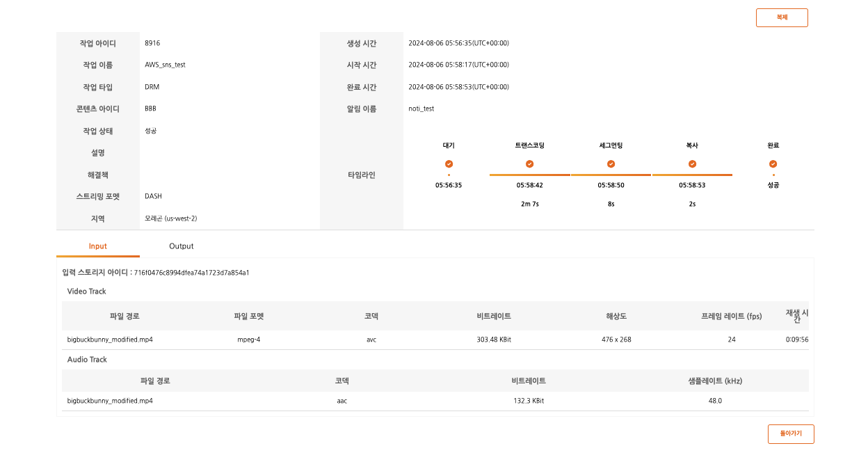Screen dimensions: 868x462
Task: Click the 복사 stage checkmark icon
Action: (x=692, y=164)
